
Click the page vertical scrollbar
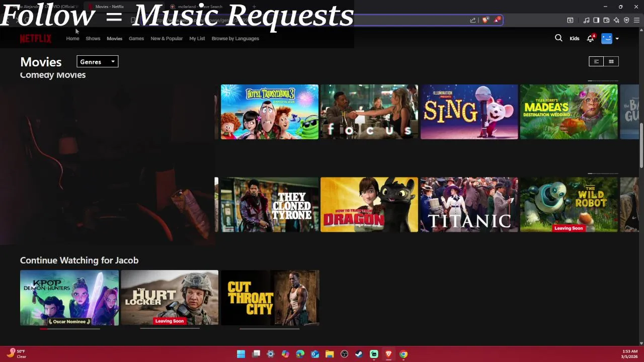(641, 146)
